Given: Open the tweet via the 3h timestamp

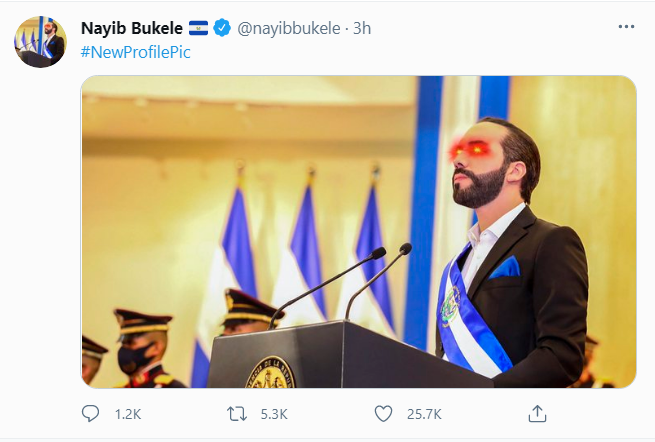Looking at the screenshot, I should click(x=361, y=29).
